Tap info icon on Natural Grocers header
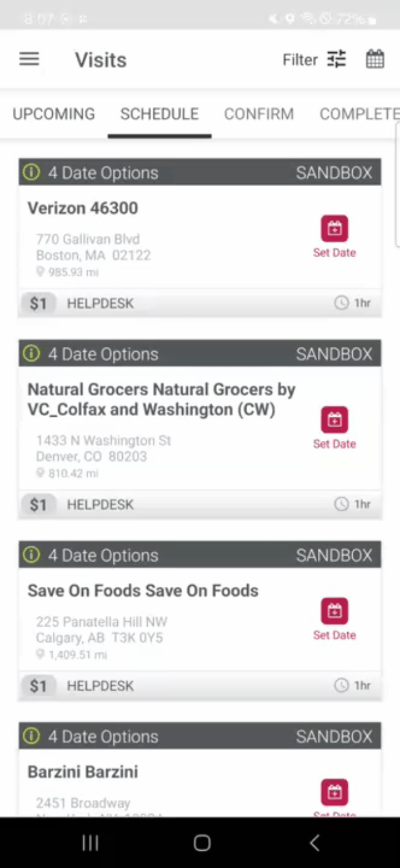The width and height of the screenshot is (400, 868). pyautogui.click(x=31, y=354)
